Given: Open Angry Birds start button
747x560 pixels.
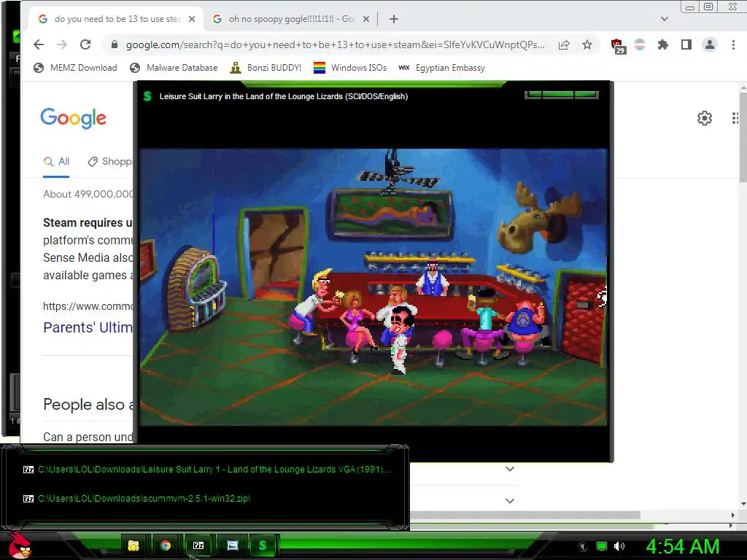Looking at the screenshot, I should pos(20,545).
